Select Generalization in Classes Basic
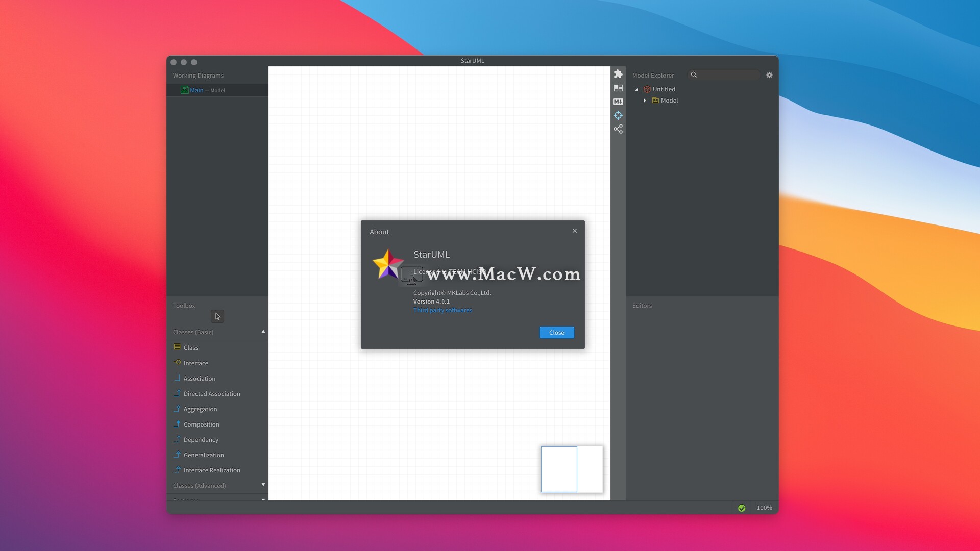This screenshot has width=980, height=551. click(x=203, y=454)
